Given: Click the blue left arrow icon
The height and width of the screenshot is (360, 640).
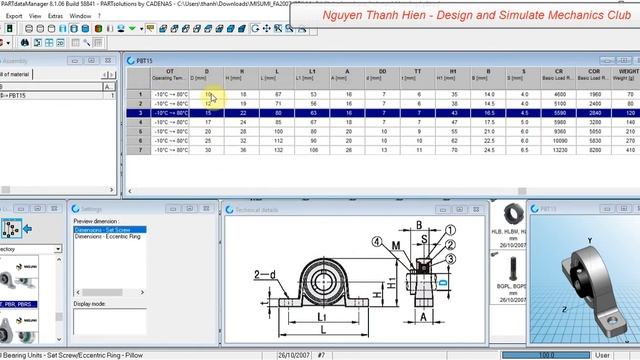Looking at the screenshot, I should tap(27, 229).
